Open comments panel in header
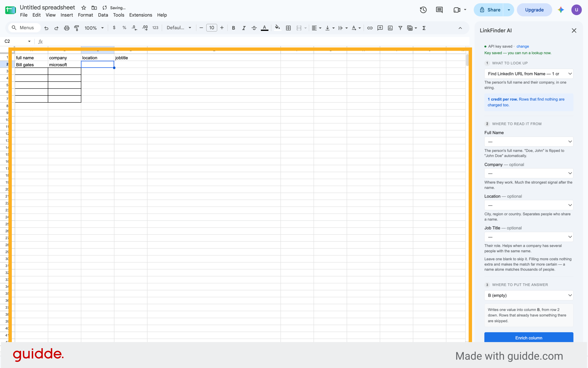This screenshot has height=368, width=588. click(x=439, y=10)
